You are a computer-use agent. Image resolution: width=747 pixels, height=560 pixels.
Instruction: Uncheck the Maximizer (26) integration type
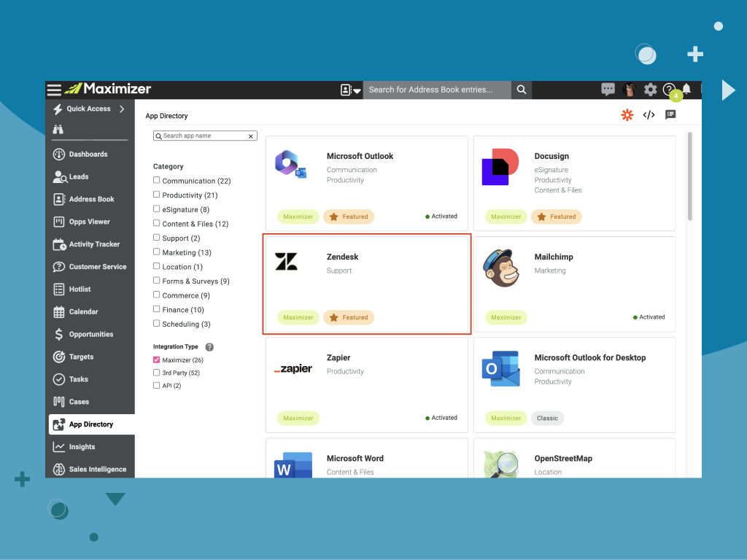pos(156,359)
